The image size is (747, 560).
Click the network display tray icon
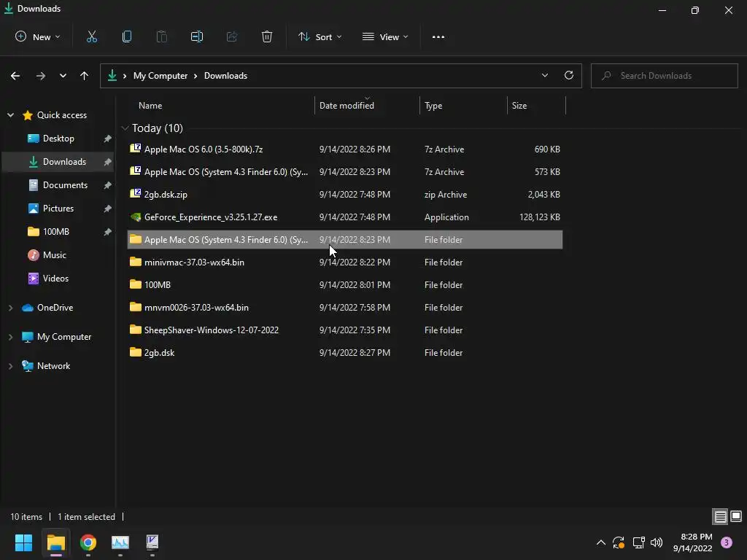[x=638, y=542]
